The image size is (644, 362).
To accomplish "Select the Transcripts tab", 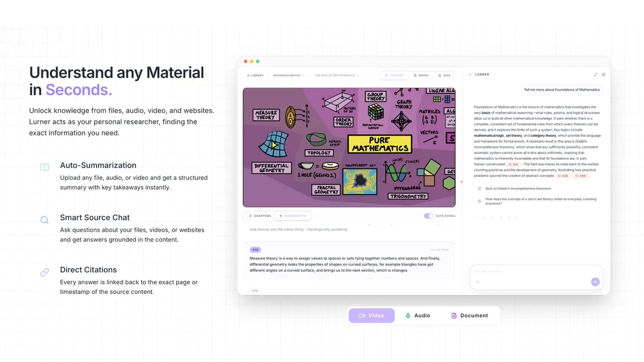I will [293, 216].
